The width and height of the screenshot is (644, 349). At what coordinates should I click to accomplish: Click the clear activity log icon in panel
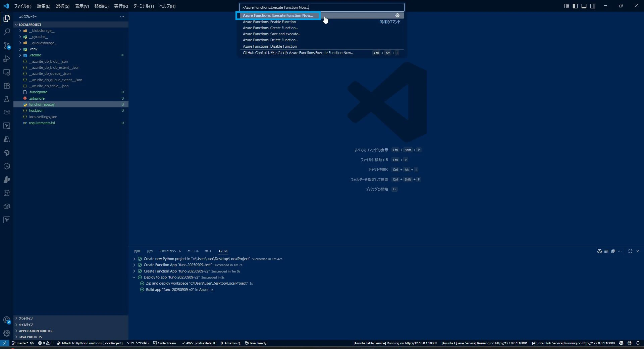[606, 251]
